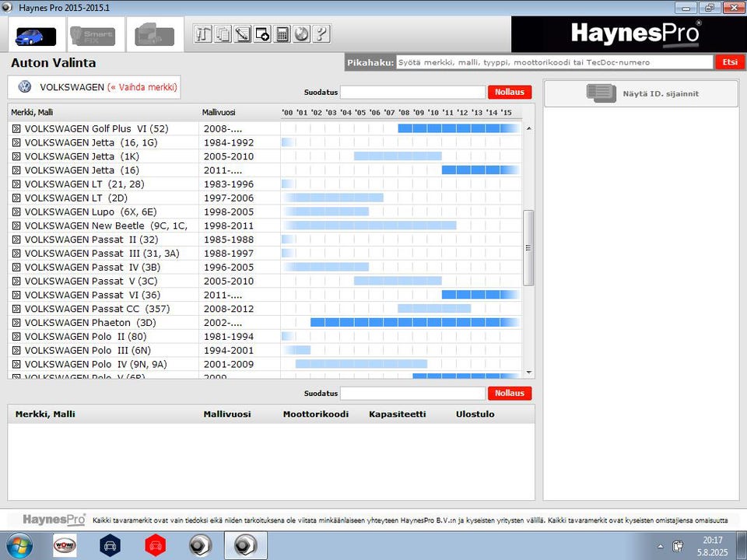The height and width of the screenshot is (560, 747).
Task: Click the New Beetle 1998-2011 timeline bar
Action: [x=370, y=226]
